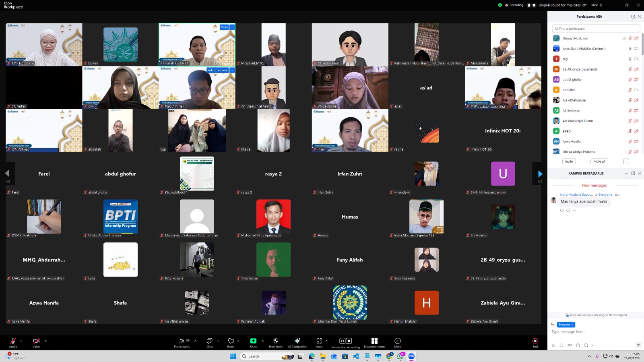This screenshot has width=644, height=362.
Task: Turn on camera with Video button
Action: (36, 341)
